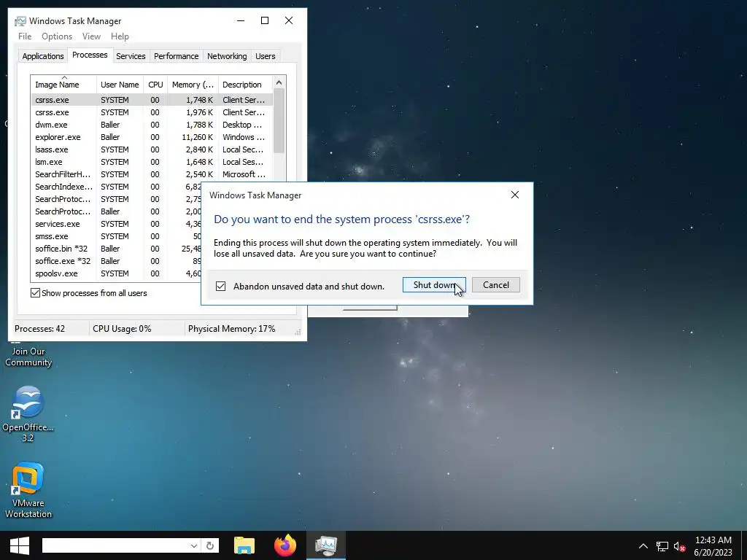Click the Task Manager title bar icon
Image resolution: width=747 pixels, height=560 pixels.
click(x=20, y=21)
